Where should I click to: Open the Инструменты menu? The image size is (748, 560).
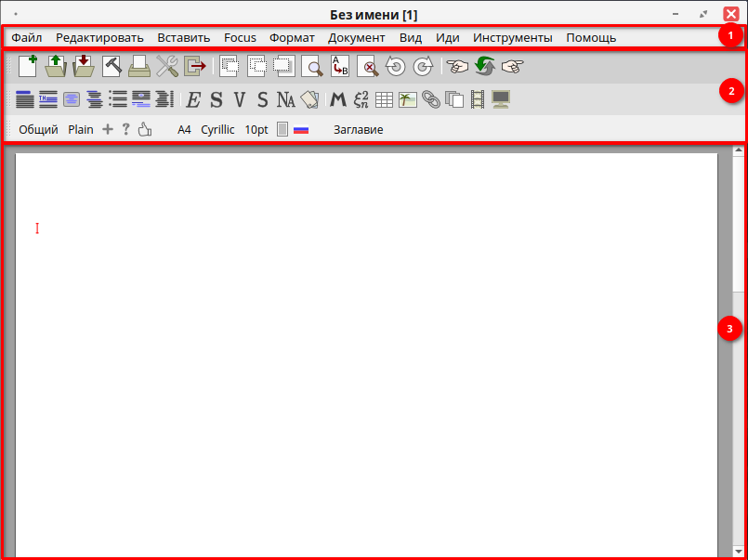pyautogui.click(x=512, y=38)
